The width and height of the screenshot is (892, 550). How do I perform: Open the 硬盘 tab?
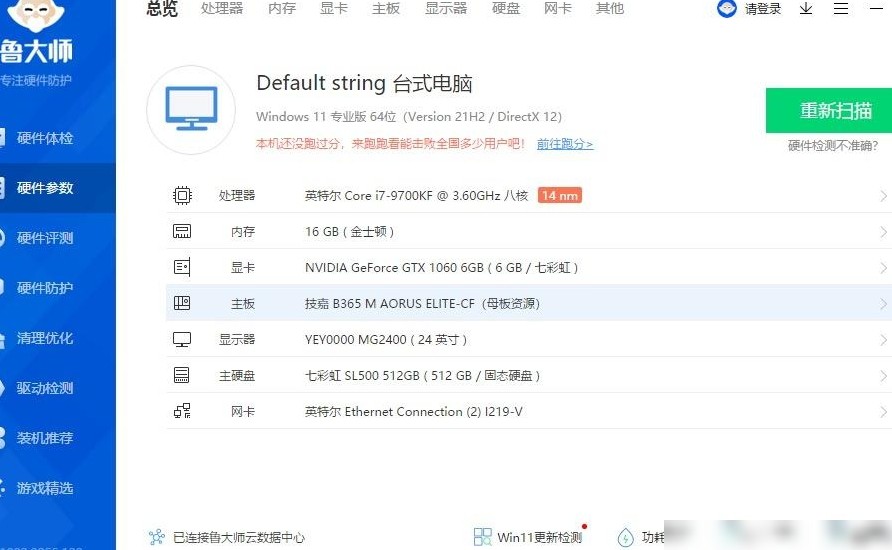506,9
